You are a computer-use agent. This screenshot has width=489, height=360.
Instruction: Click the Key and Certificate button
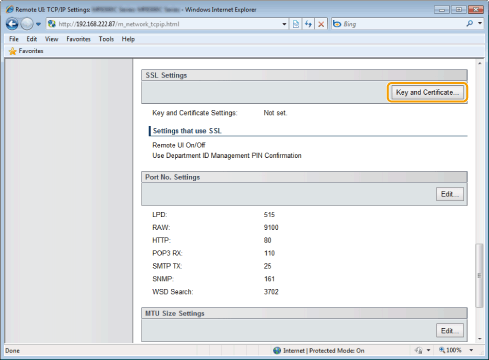[x=427, y=92]
